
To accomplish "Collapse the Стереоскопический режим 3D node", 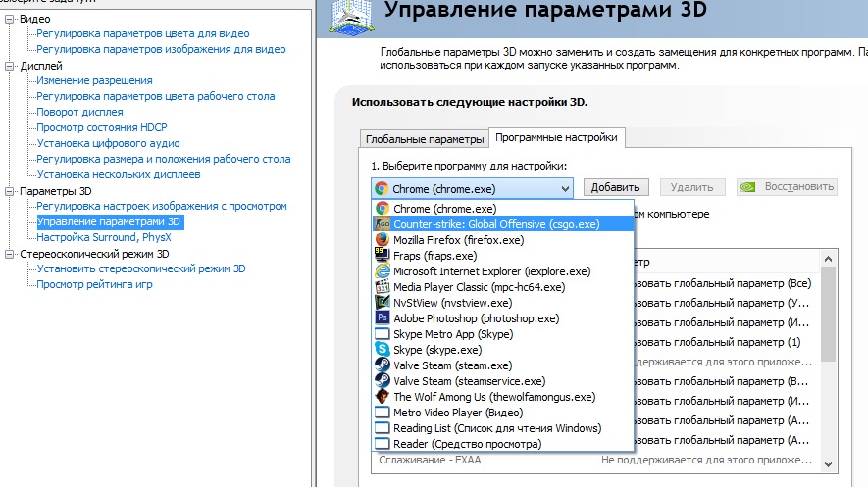I will pos(9,255).
